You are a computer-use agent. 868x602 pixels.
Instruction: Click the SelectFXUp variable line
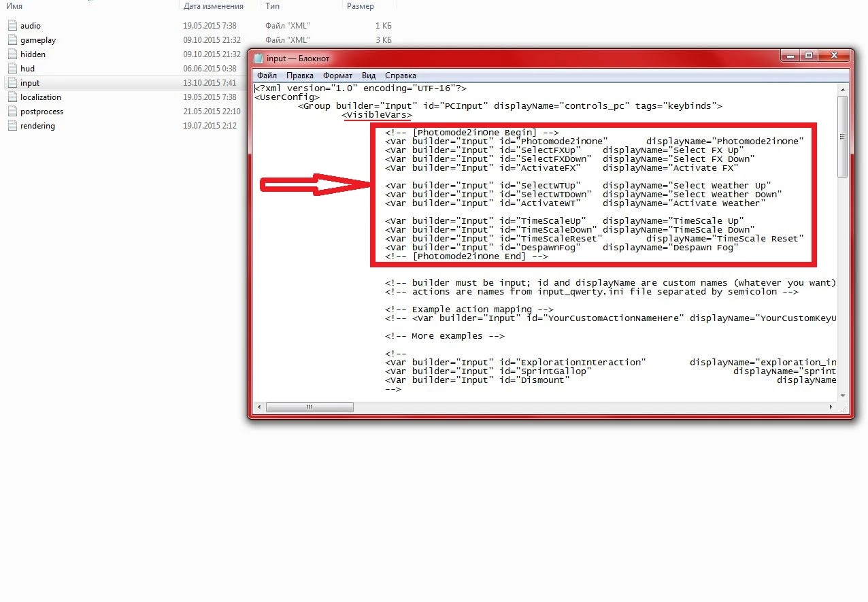[x=565, y=150]
